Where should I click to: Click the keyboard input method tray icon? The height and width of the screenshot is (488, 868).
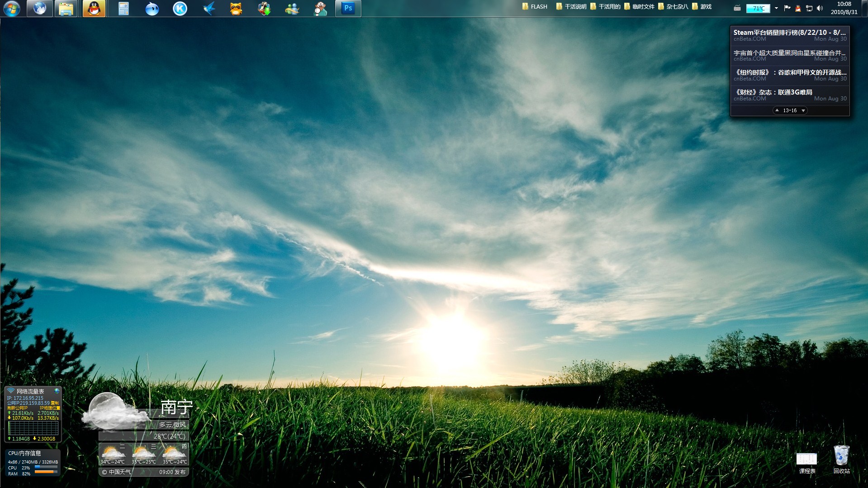click(x=737, y=8)
